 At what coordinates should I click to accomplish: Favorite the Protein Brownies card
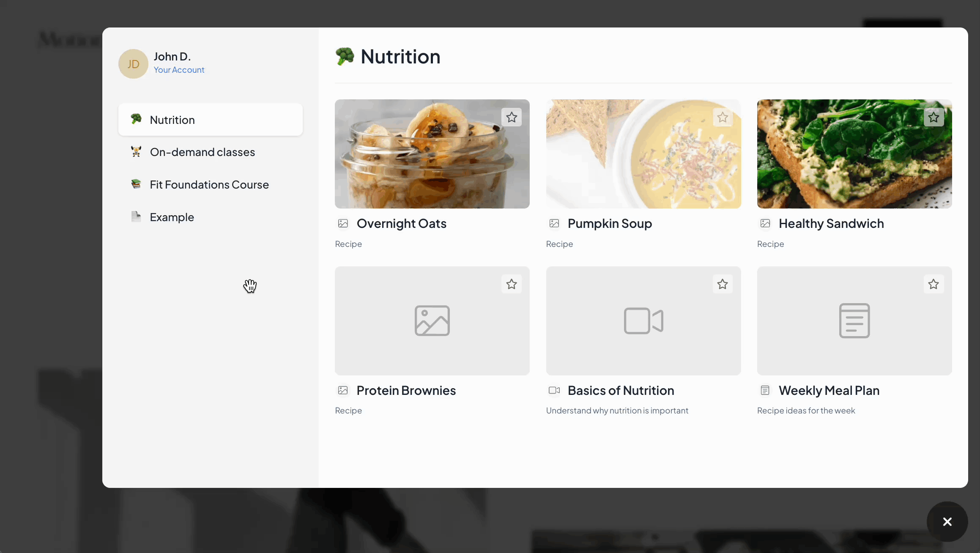[512, 284]
